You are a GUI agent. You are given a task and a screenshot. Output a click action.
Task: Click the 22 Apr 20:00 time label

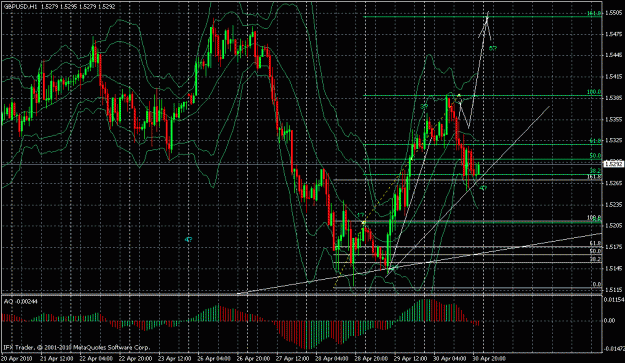click(x=136, y=358)
